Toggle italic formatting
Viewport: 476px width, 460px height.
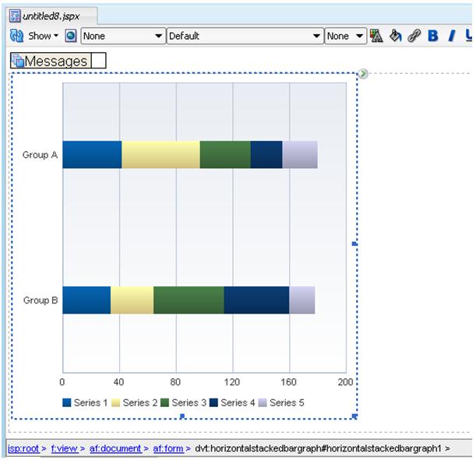(x=451, y=36)
